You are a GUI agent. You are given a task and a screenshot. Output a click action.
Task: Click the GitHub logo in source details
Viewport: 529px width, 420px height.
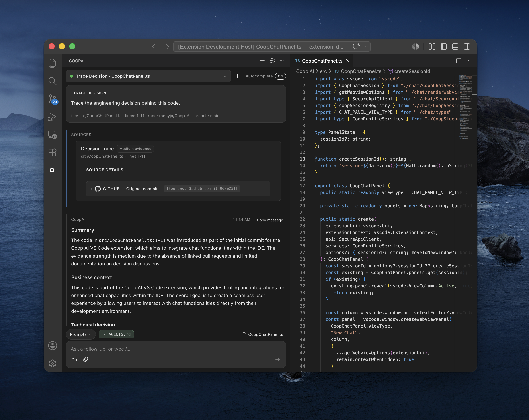tap(98, 189)
